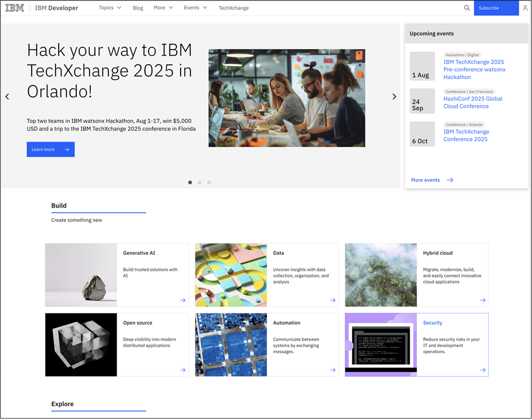Click arrow in Automation card
This screenshot has width=532, height=420.
tap(332, 370)
